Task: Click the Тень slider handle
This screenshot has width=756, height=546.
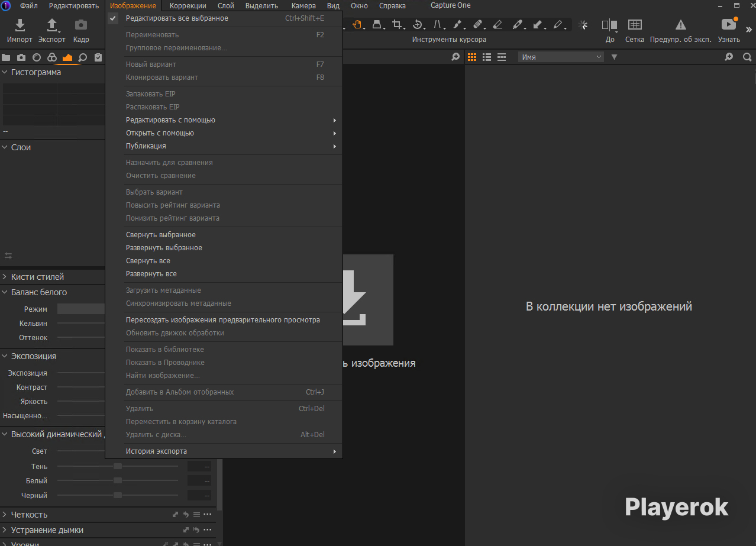Action: 118,466
